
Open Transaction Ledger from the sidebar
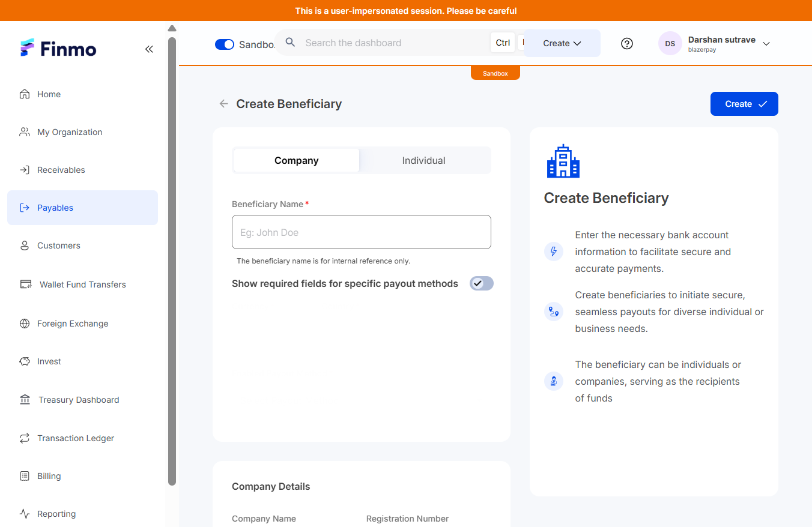point(83,438)
